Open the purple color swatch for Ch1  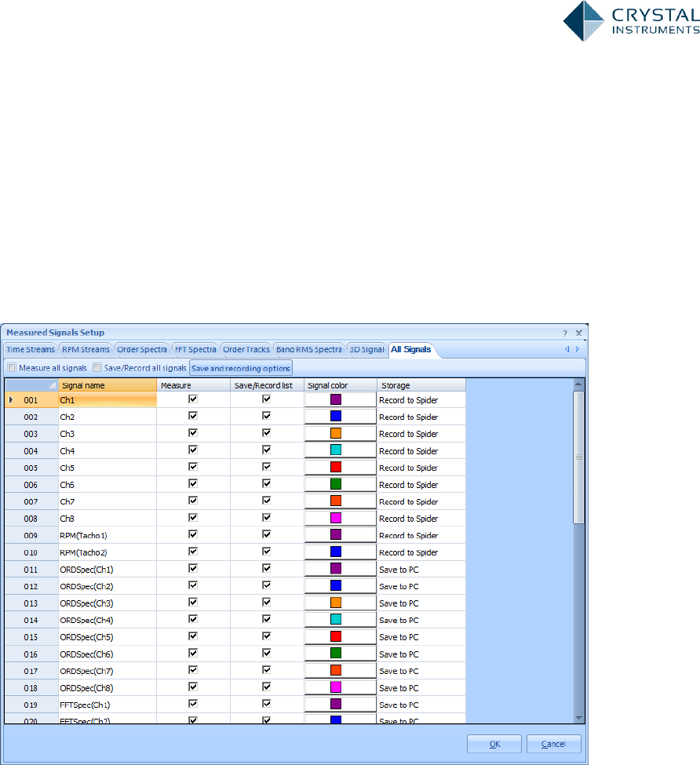point(336,399)
